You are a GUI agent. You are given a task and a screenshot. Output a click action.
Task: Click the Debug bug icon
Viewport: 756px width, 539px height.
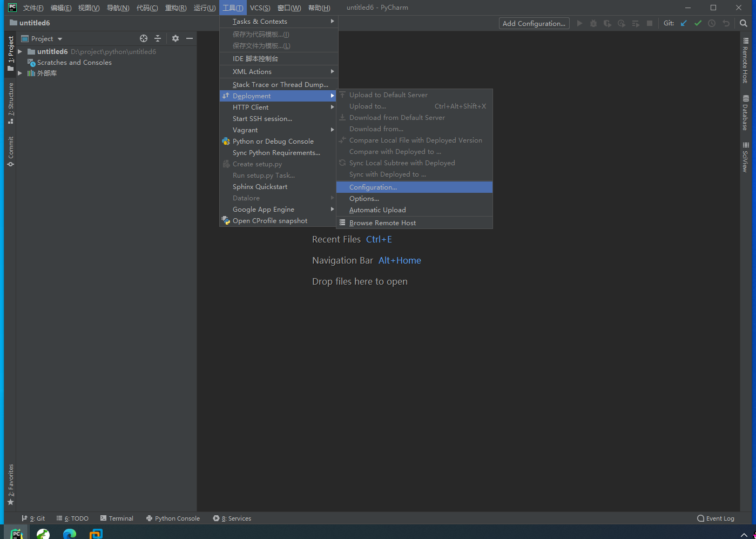point(593,23)
